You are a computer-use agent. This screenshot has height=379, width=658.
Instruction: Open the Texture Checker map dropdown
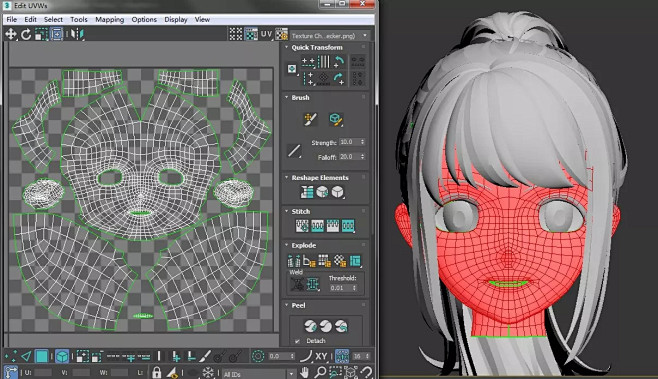(329, 36)
